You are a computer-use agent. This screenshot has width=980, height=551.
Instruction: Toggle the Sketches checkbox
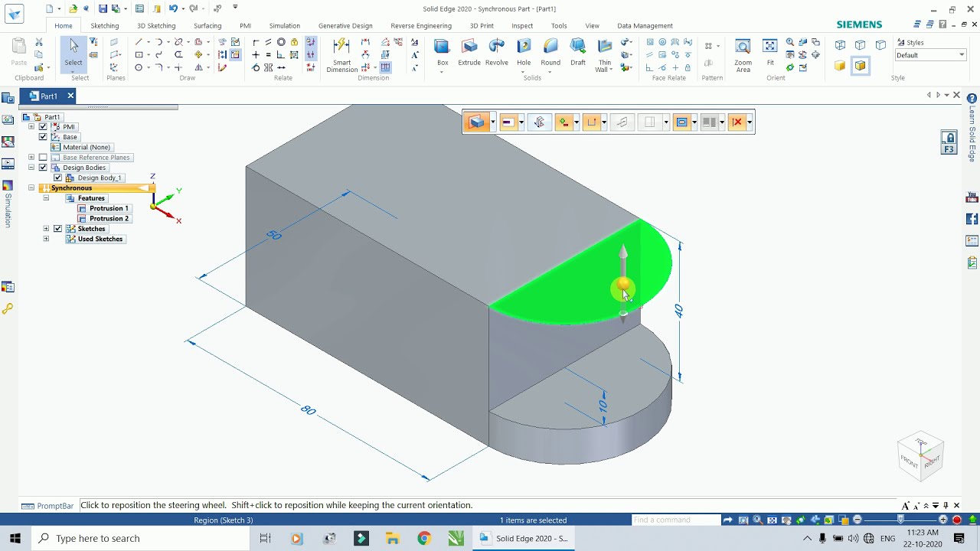(x=57, y=229)
